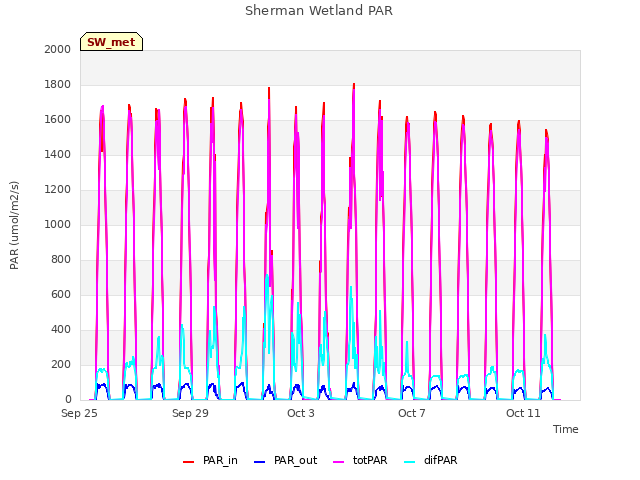The height and width of the screenshot is (480, 640).
Task: Click the SW_met label box
Action: (111, 42)
